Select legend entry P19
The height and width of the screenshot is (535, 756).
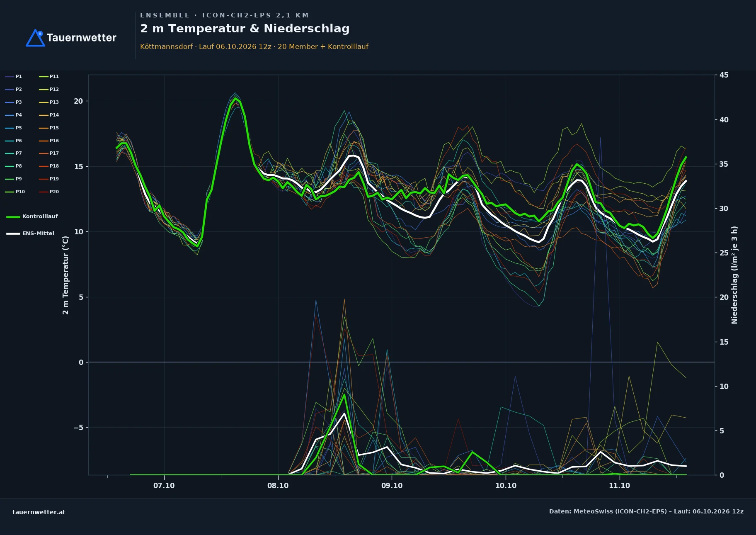pos(49,179)
